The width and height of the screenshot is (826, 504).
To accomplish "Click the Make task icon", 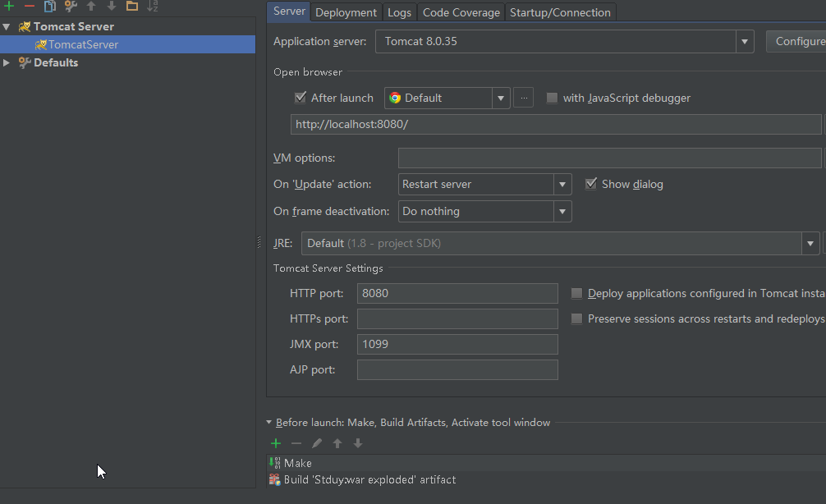I will click(275, 463).
